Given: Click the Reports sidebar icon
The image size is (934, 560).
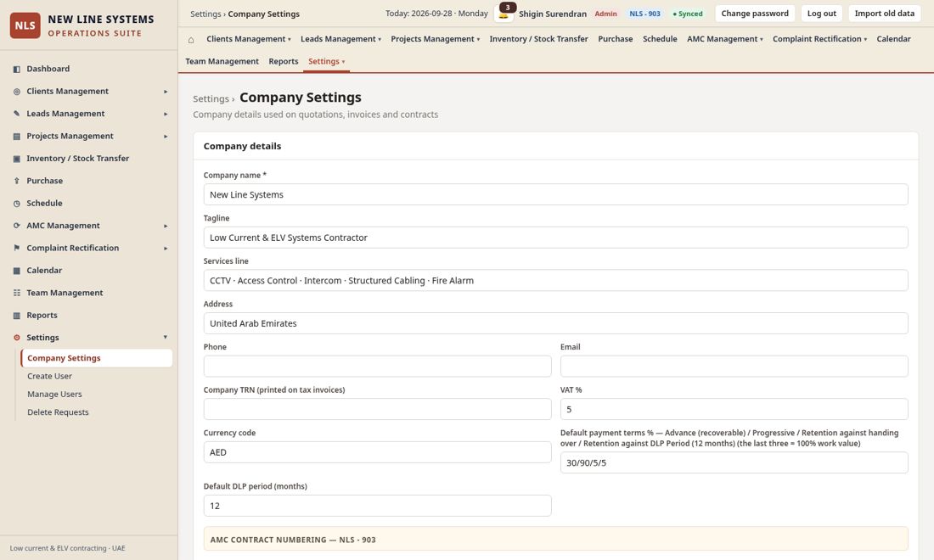Looking at the screenshot, I should [x=17, y=316].
